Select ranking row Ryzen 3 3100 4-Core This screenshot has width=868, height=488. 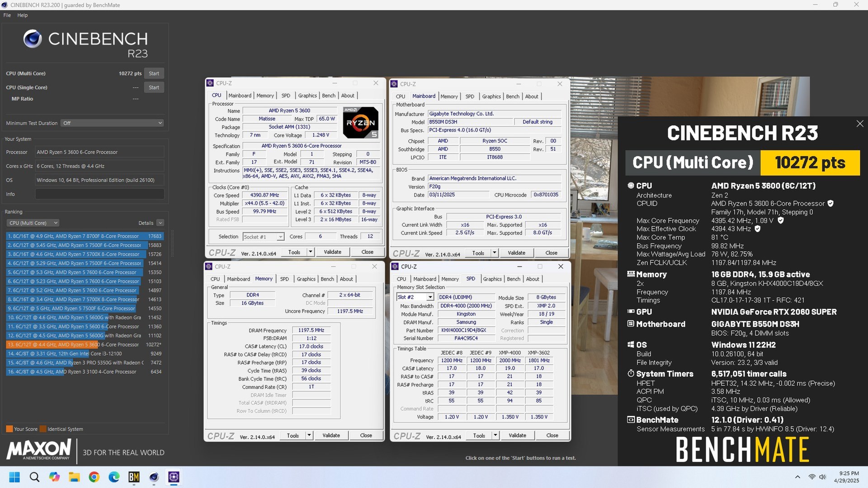(85, 372)
